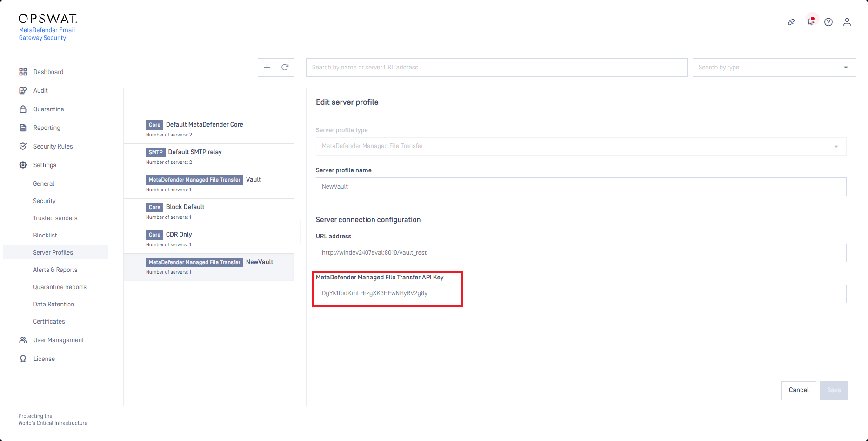The image size is (868, 441).
Task: Select the Vault profile
Action: [x=209, y=184]
